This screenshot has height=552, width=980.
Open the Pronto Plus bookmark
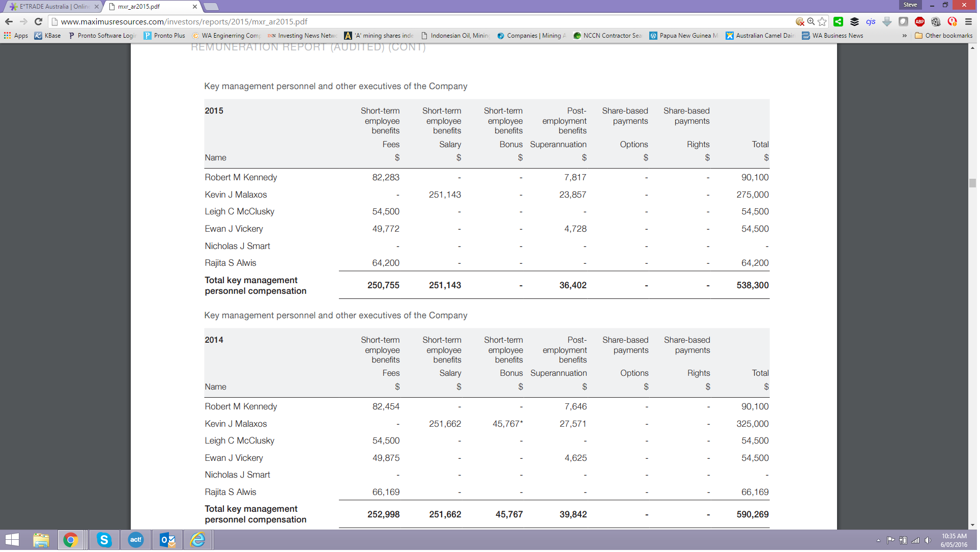click(x=165, y=36)
